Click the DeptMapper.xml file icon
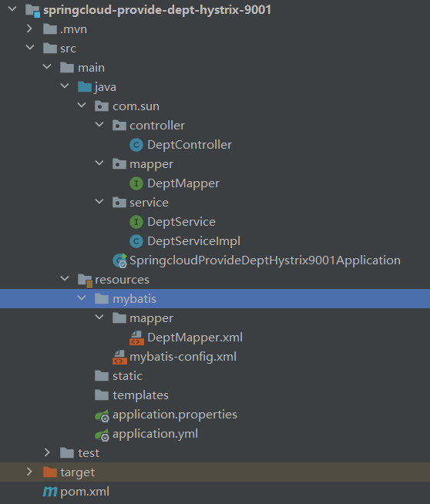Viewport: 430px width, 504px height. pos(136,338)
